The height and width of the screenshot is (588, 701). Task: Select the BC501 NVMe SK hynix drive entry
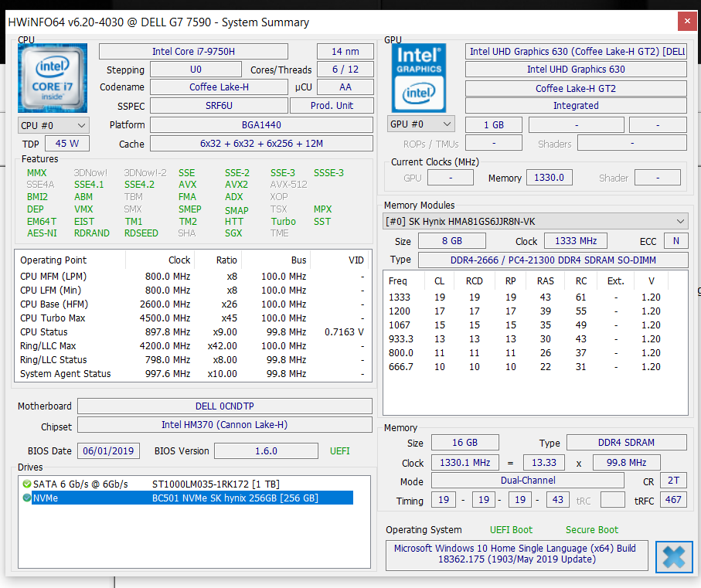[234, 498]
